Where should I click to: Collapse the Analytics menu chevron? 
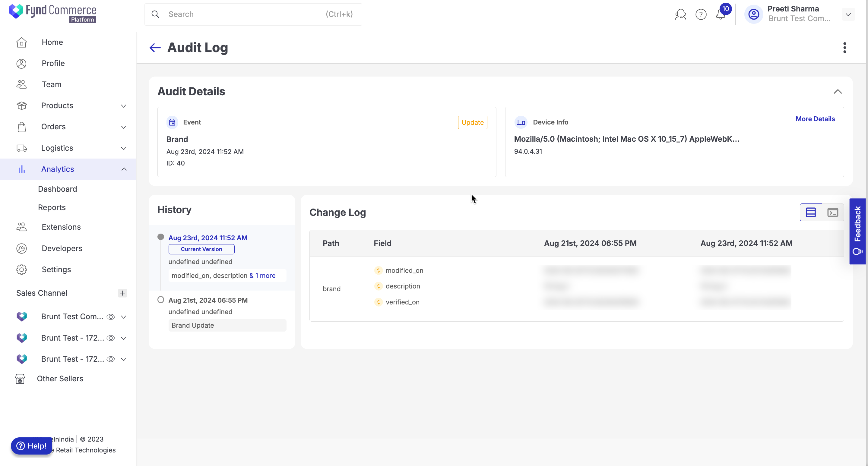tap(124, 169)
